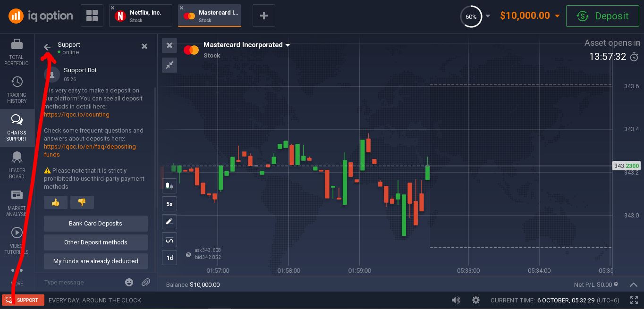Open the Mastercard Incorporated asset dropdown
Image resolution: width=644 pixels, height=309 pixels.
(247, 45)
